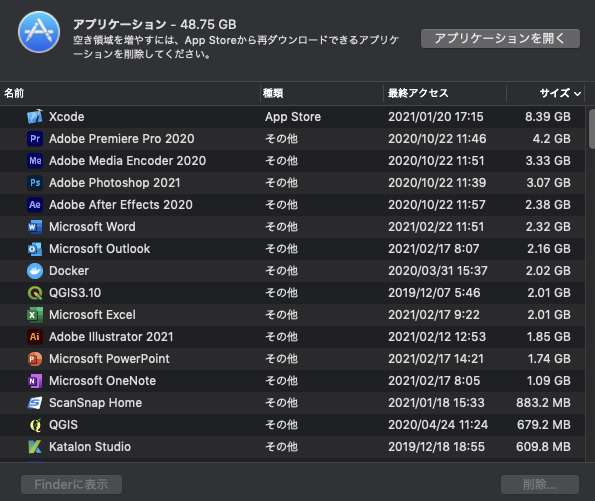Viewport: 595px width, 501px height.
Task: Select the QGIS3.10 icon
Action: [35, 293]
